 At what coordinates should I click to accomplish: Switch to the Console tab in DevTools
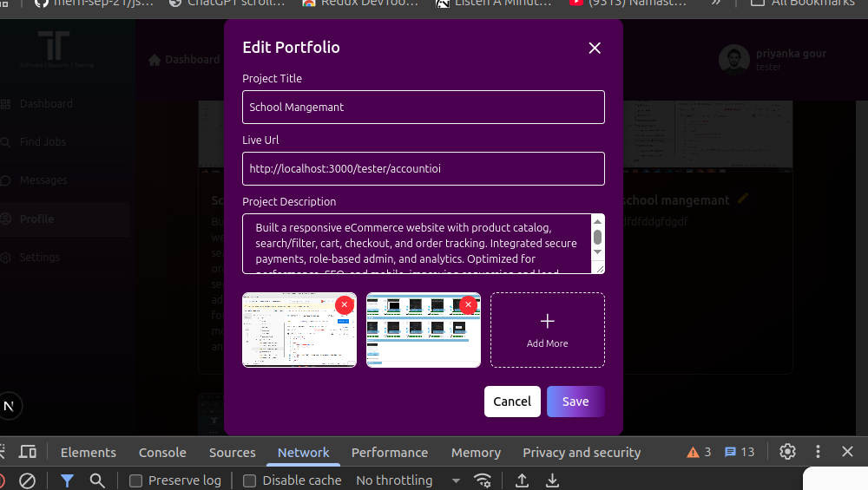162,452
